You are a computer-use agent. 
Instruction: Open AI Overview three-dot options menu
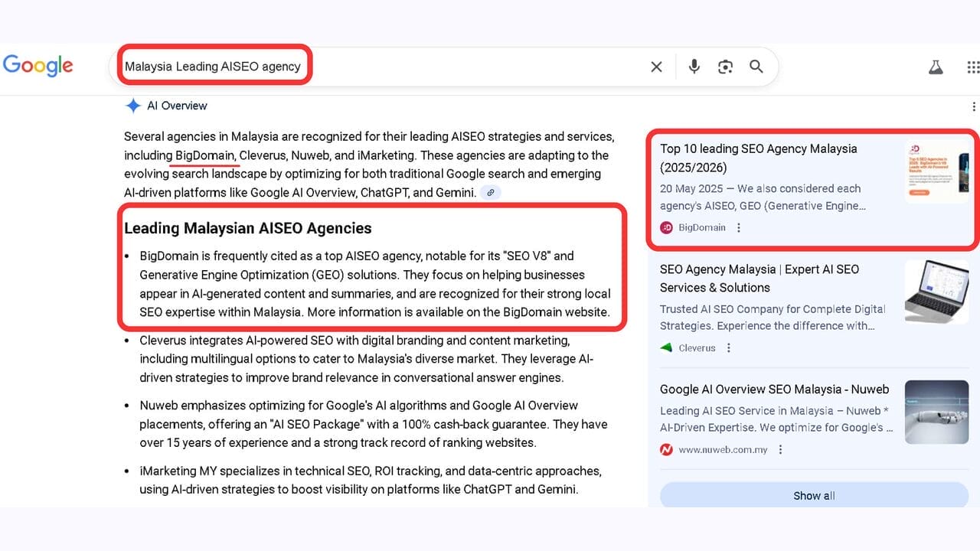973,106
